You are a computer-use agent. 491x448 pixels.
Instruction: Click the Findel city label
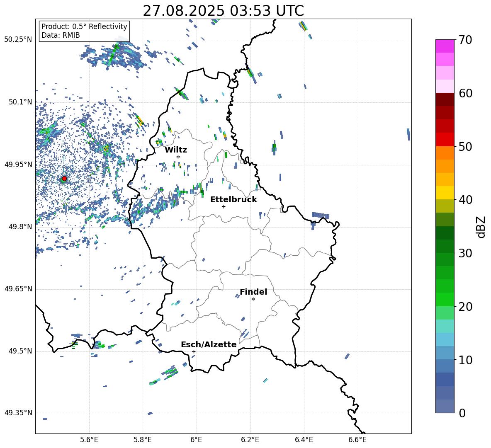pyautogui.click(x=253, y=292)
